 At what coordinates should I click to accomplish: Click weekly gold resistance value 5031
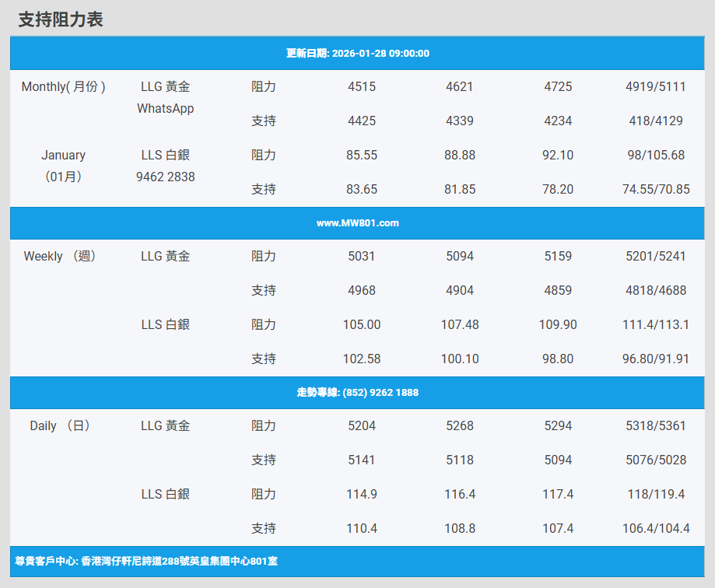pyautogui.click(x=361, y=257)
